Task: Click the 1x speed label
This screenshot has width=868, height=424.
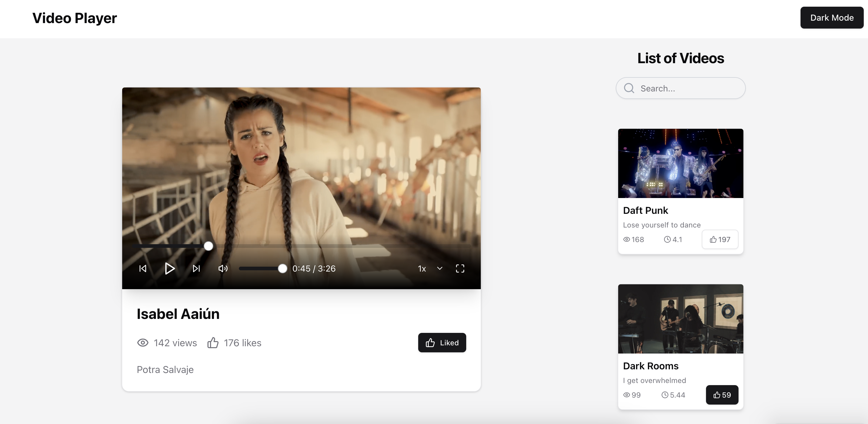Action: [422, 269]
